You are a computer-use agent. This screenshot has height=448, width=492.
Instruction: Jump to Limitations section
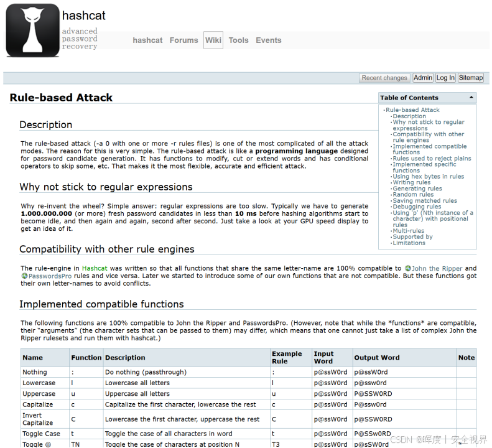(409, 243)
